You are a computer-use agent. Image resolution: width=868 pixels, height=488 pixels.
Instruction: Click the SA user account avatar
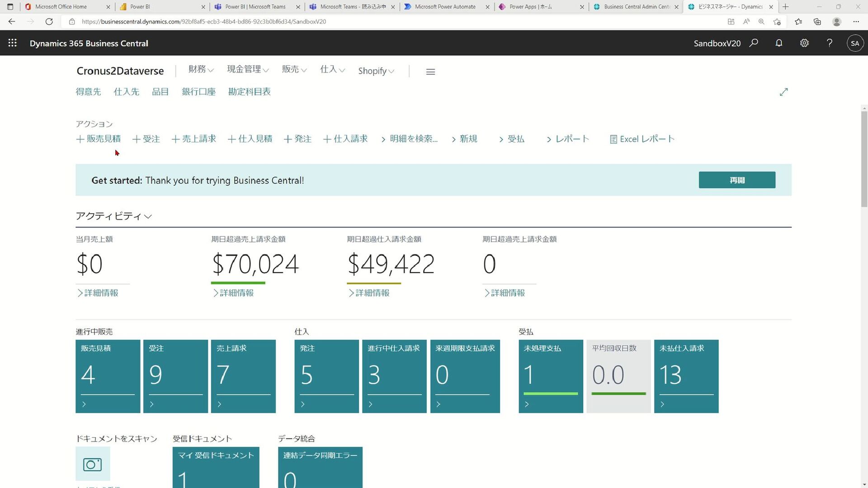coord(855,43)
